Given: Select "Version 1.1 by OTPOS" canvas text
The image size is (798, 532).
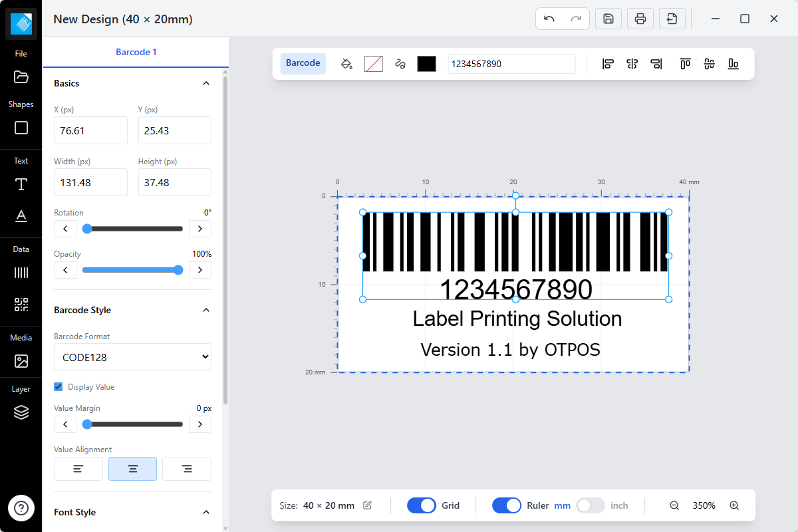Looking at the screenshot, I should pos(511,349).
